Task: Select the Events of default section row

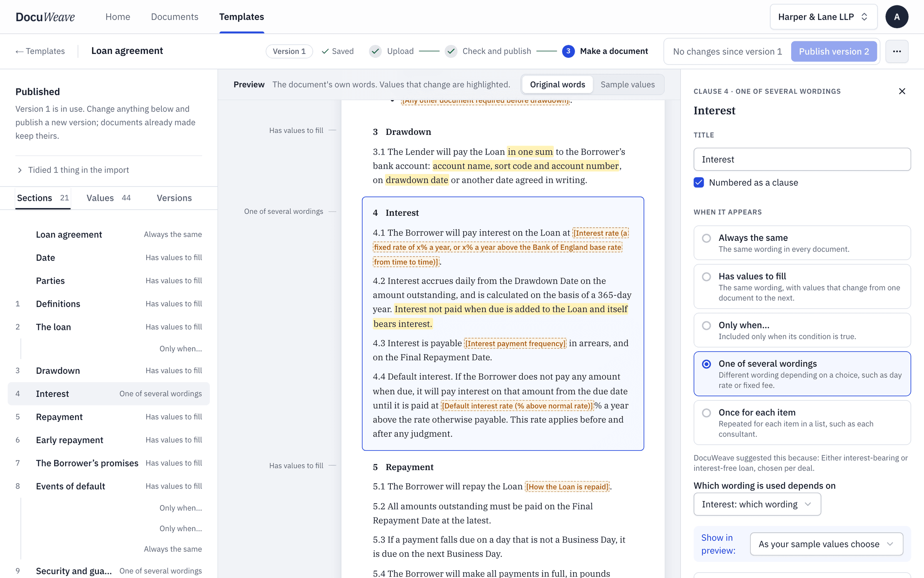Action: (109, 486)
